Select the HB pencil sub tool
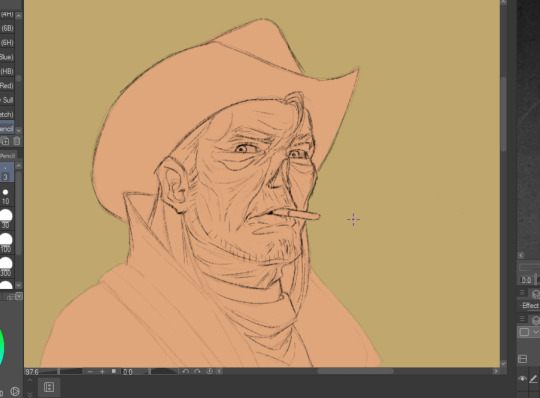Image resolution: width=540 pixels, height=398 pixels. [x=7, y=72]
